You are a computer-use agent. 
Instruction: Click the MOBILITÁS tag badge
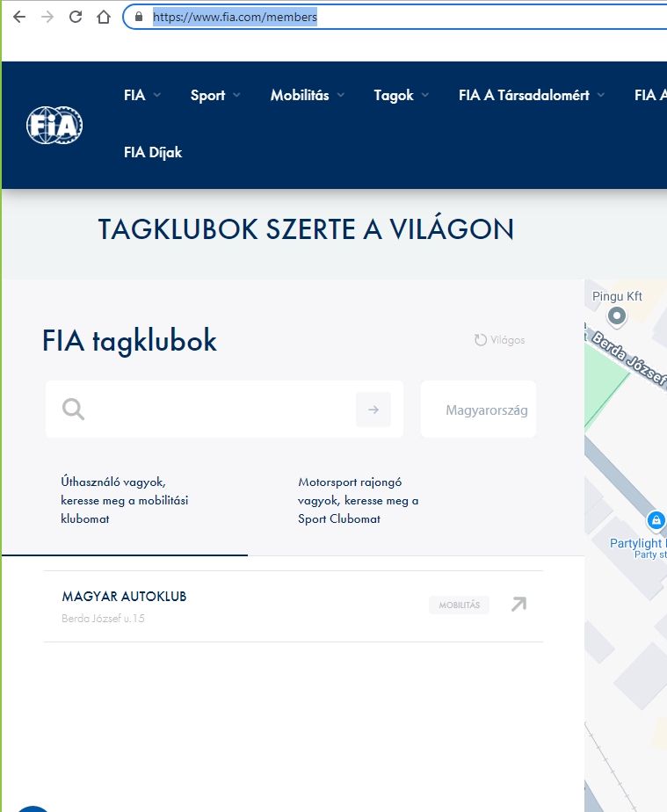pos(460,605)
